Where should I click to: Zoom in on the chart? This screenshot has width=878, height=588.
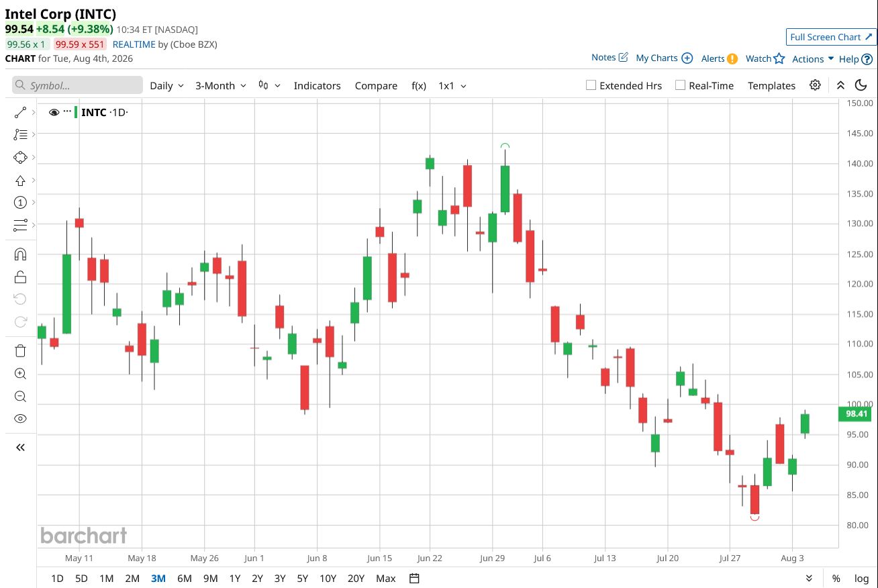point(20,374)
